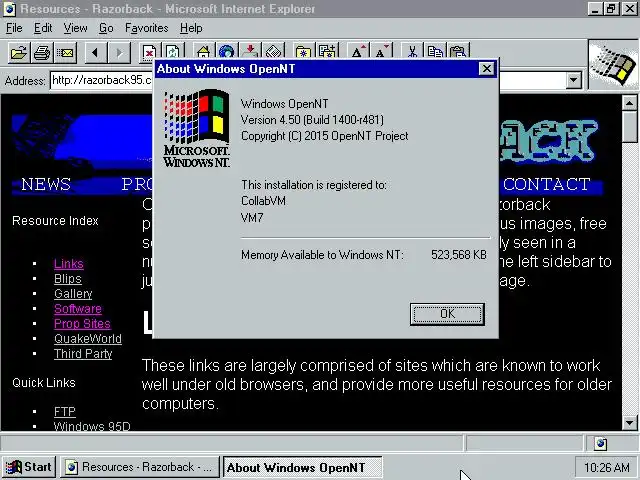Close the About Windows OpenNT dialog
This screenshot has height=480, width=640.
click(x=487, y=69)
